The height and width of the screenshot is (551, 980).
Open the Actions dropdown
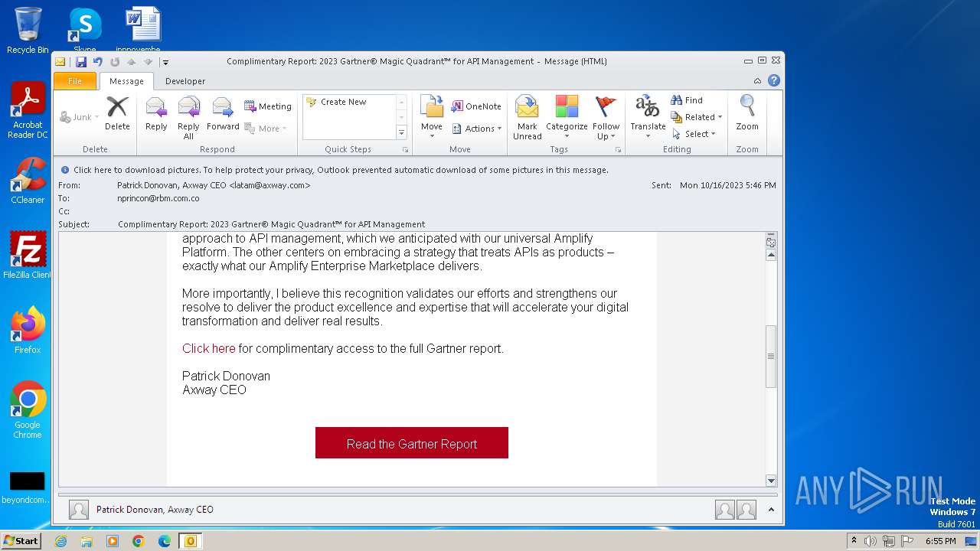476,129
